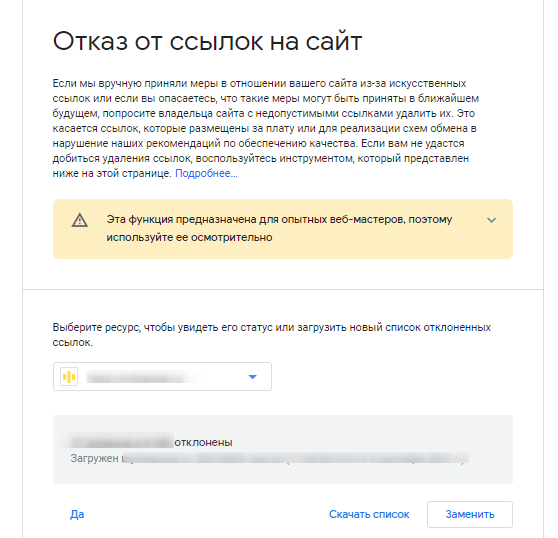
Task: Click the Заменить button
Action: tap(470, 514)
